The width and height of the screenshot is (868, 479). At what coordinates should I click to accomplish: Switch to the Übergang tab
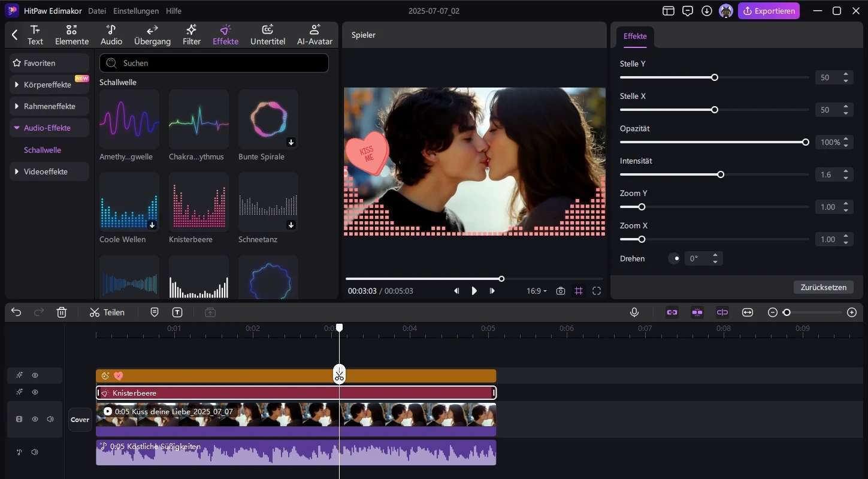coord(152,35)
